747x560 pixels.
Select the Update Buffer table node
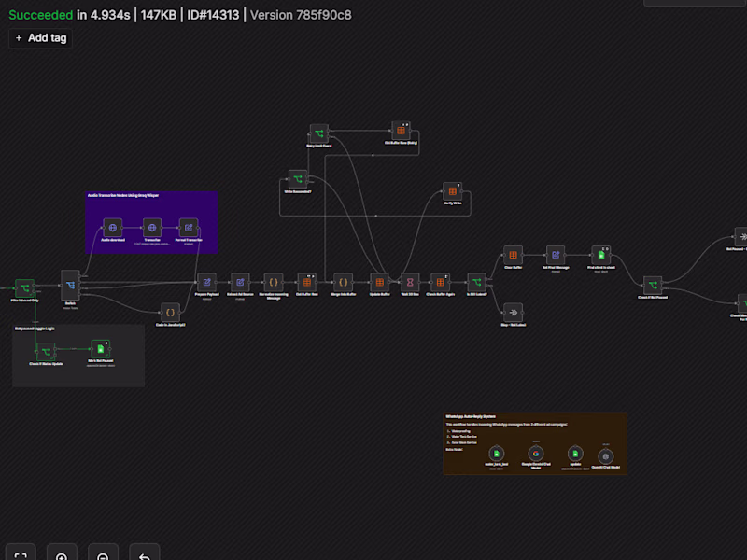[x=380, y=282]
